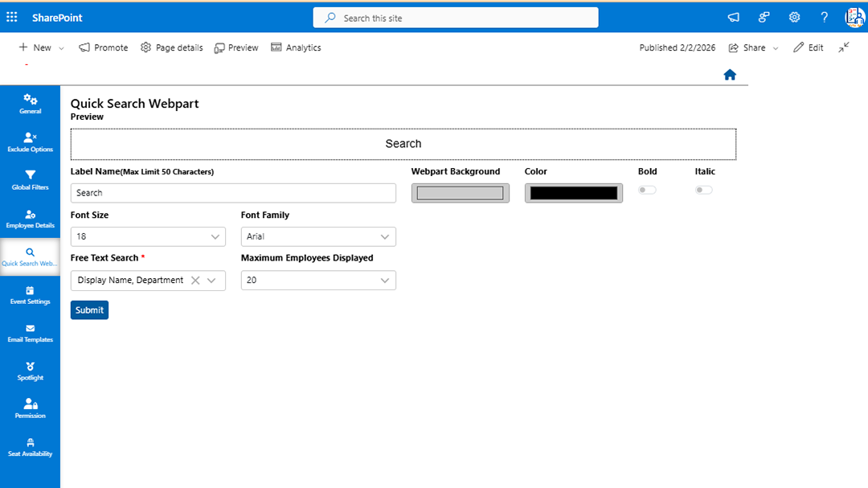Click the Submit button
868x488 pixels.
[89, 310]
